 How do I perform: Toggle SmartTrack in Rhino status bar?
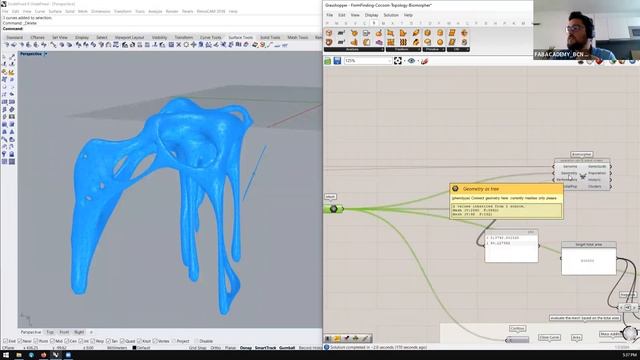265,348
